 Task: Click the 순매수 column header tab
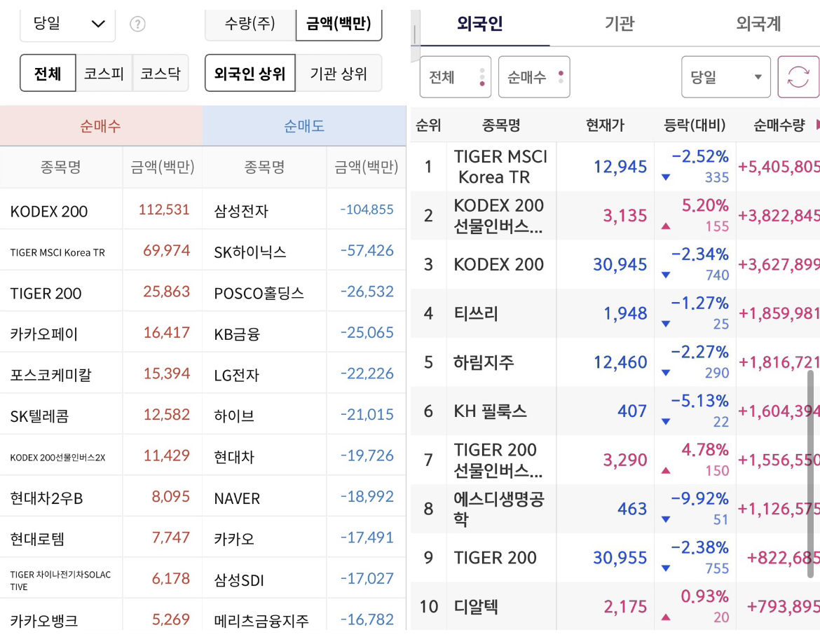(x=101, y=126)
